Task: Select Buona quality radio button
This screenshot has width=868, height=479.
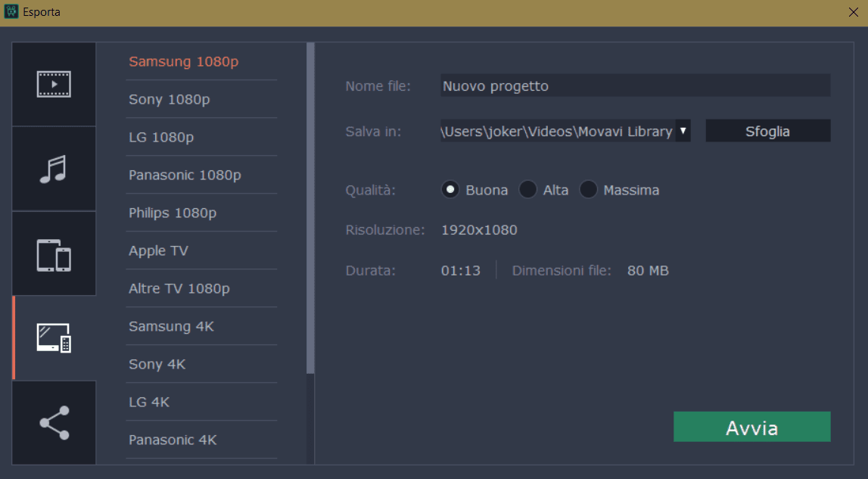Action: coord(450,190)
